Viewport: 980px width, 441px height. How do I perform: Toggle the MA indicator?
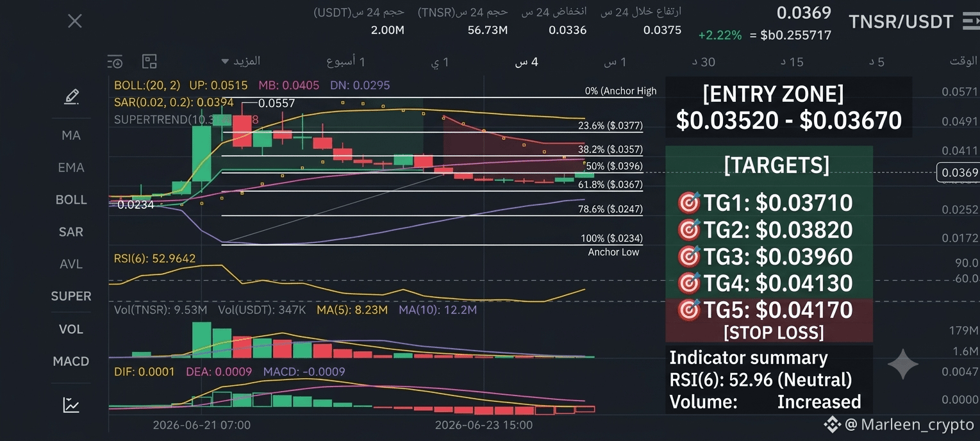pyautogui.click(x=71, y=135)
